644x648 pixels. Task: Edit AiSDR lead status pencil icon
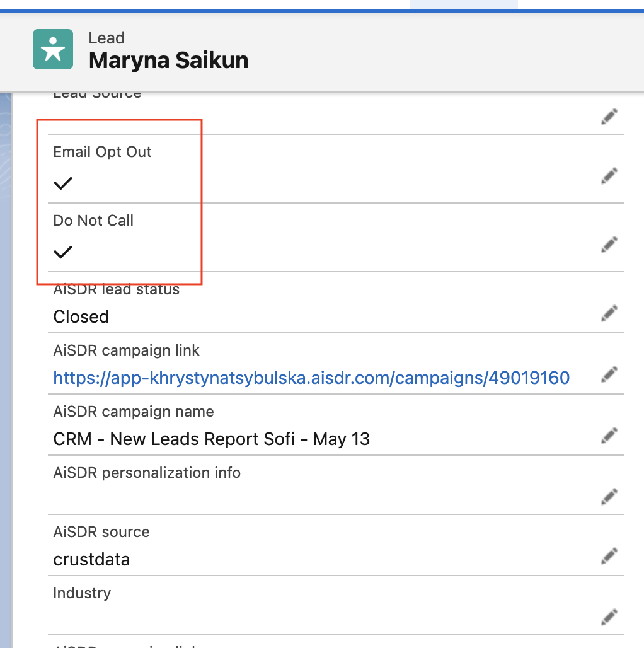pyautogui.click(x=609, y=313)
